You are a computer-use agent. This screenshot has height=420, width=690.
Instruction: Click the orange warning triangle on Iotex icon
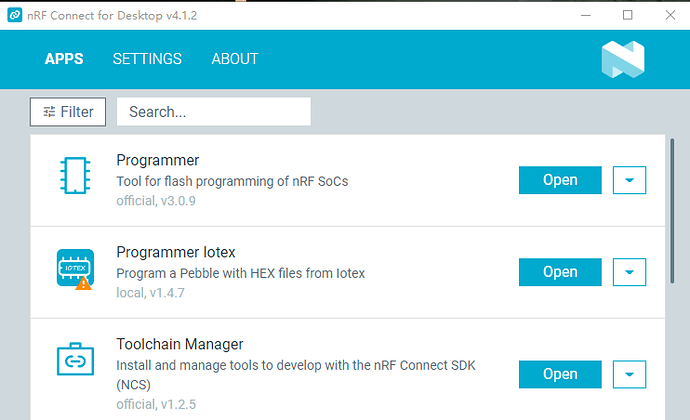84,284
